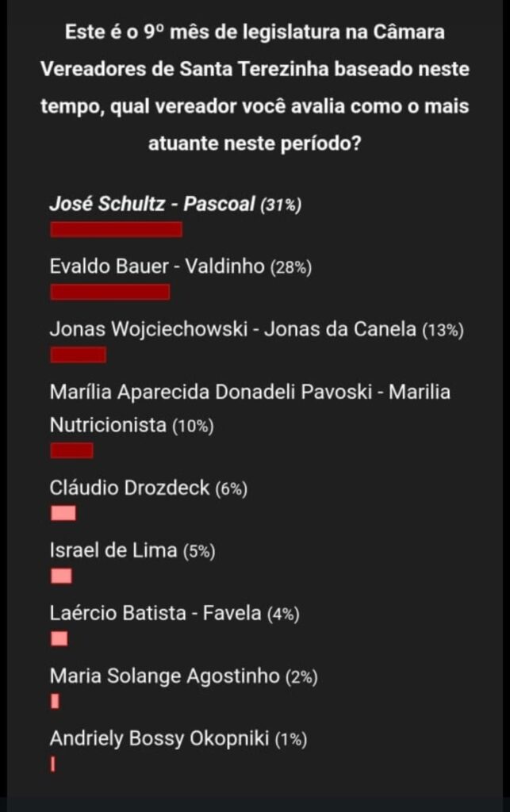The image size is (510, 812).
Task: Click the red bar under Marilia Nutricionista
Action: (71, 451)
